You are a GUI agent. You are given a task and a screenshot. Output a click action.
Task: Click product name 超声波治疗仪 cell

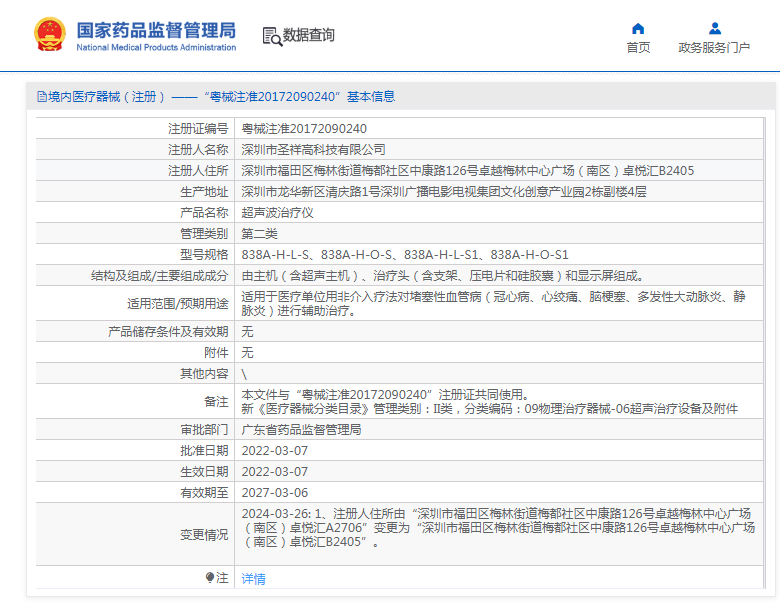[x=278, y=213]
